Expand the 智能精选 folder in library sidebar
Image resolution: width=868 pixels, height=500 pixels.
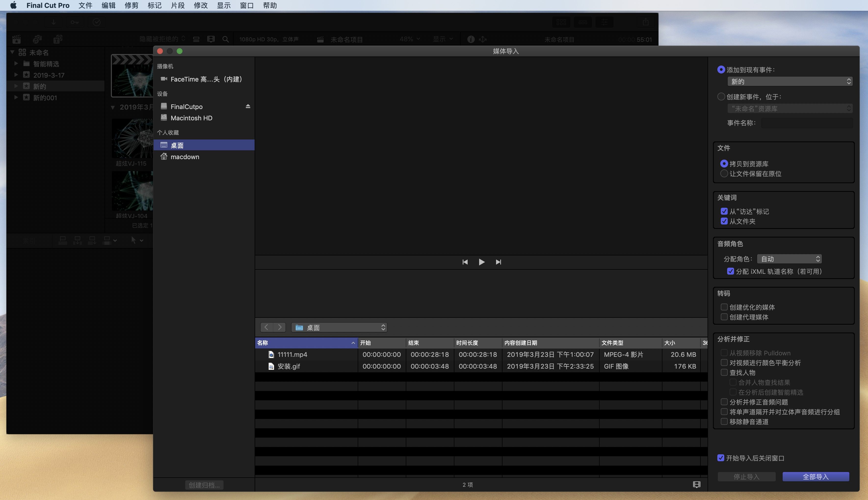click(16, 64)
